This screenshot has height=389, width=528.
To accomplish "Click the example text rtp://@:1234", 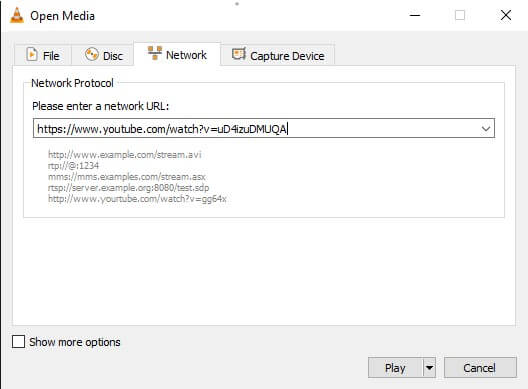I will [73, 166].
